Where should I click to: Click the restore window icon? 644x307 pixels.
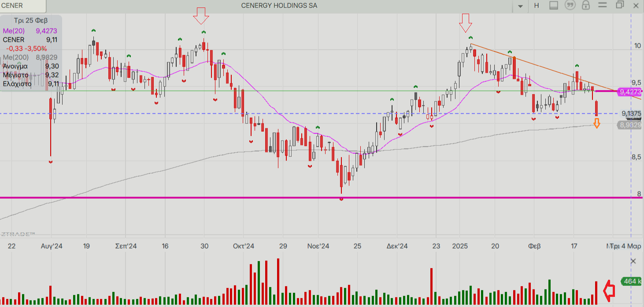(620, 5)
